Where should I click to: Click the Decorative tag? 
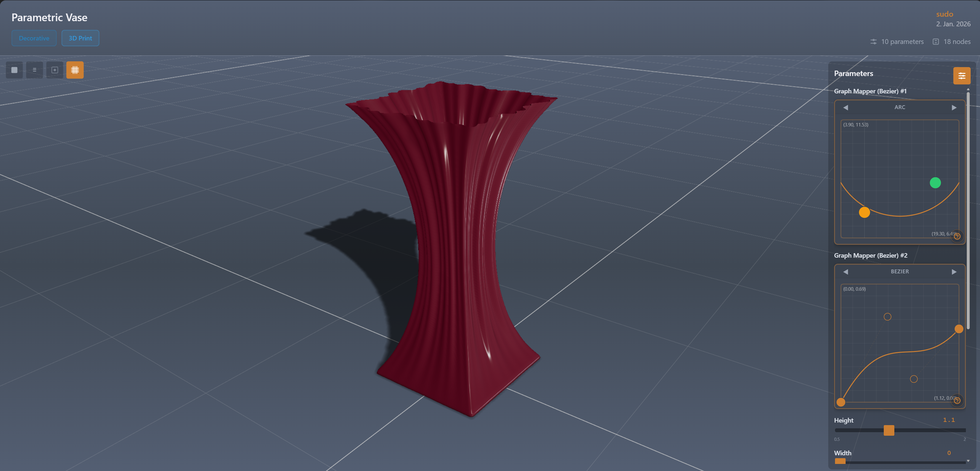[34, 39]
